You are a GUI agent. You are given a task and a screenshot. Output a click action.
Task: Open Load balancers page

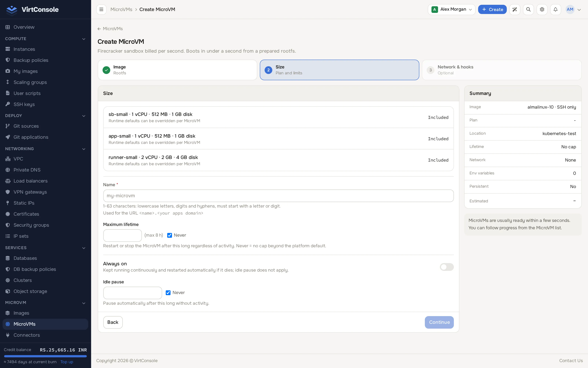point(45,181)
